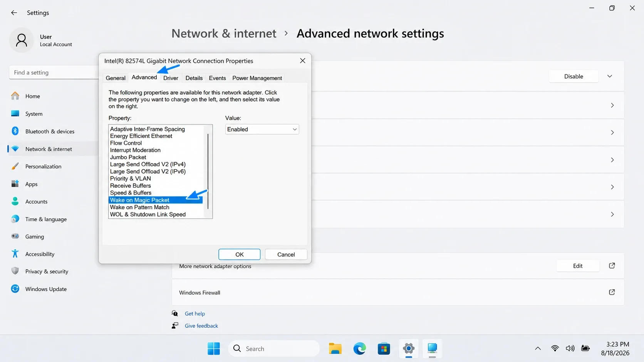Select the System monitor icon
644x362 pixels.
pos(15,113)
